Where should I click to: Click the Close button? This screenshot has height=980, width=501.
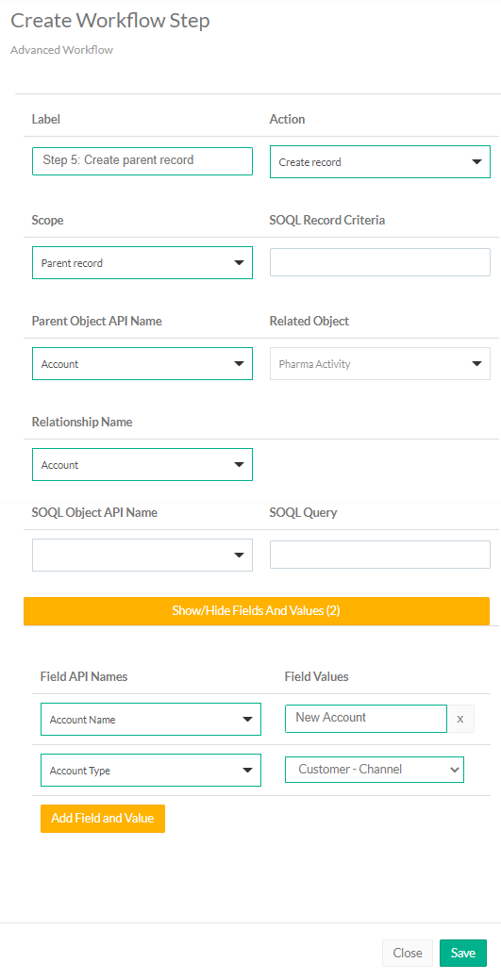(x=408, y=954)
